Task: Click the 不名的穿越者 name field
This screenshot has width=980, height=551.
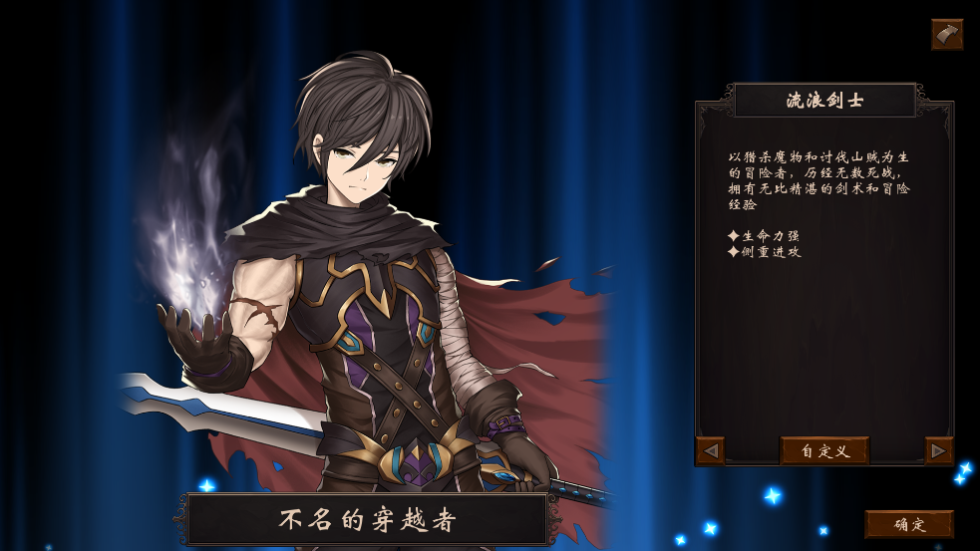Action: [367, 520]
